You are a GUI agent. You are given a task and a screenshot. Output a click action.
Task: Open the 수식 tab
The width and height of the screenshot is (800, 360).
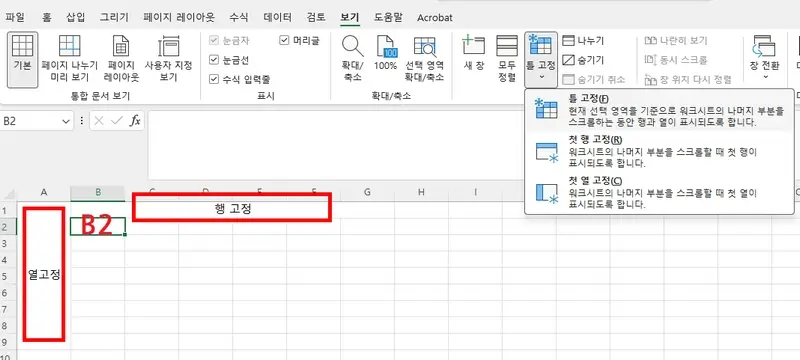[239, 17]
